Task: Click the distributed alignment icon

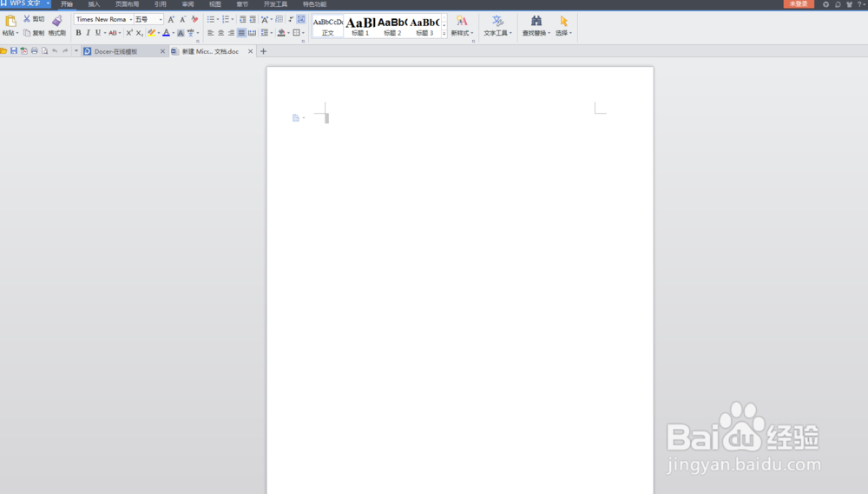Action: point(252,33)
